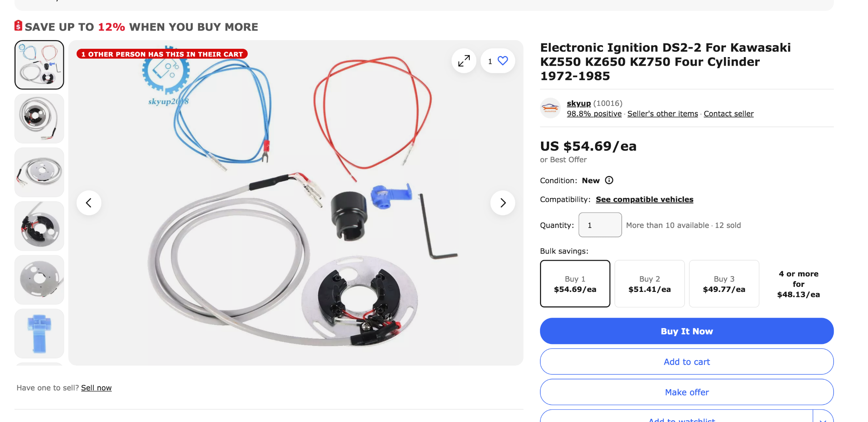Screen dimensions: 868x422
Task: Select the Buy 1 bulk savings option
Action: 575,284
